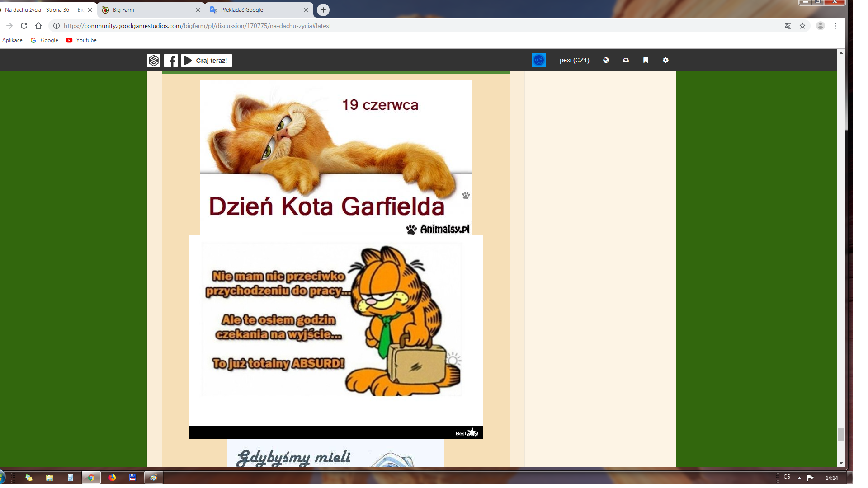This screenshot has width=868, height=488.
Task: Close the Big Farm tab
Action: click(x=198, y=10)
